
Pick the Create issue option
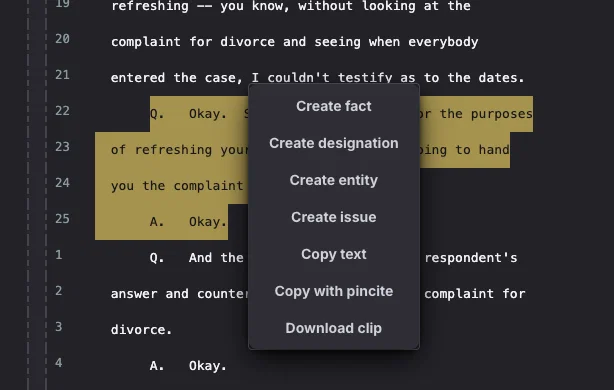pos(334,217)
